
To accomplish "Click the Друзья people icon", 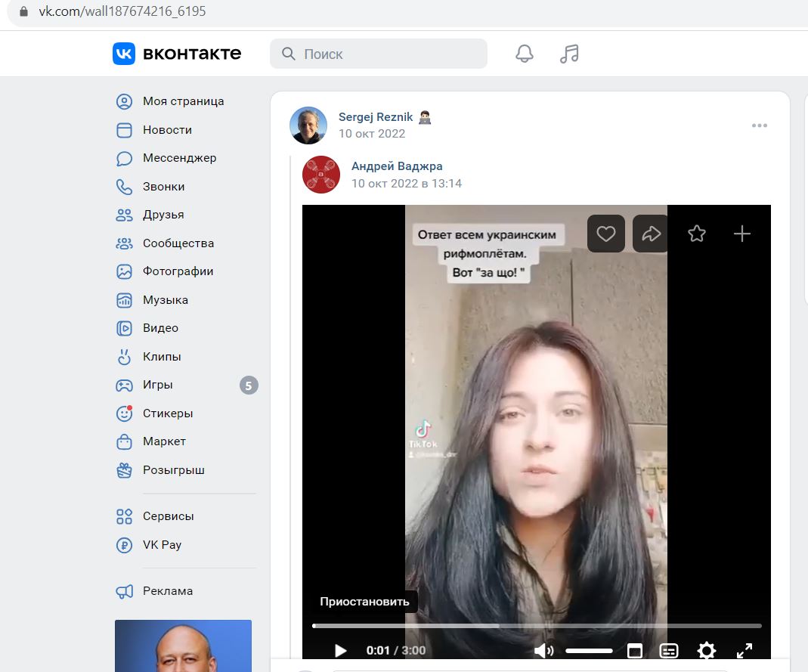I will tap(124, 215).
